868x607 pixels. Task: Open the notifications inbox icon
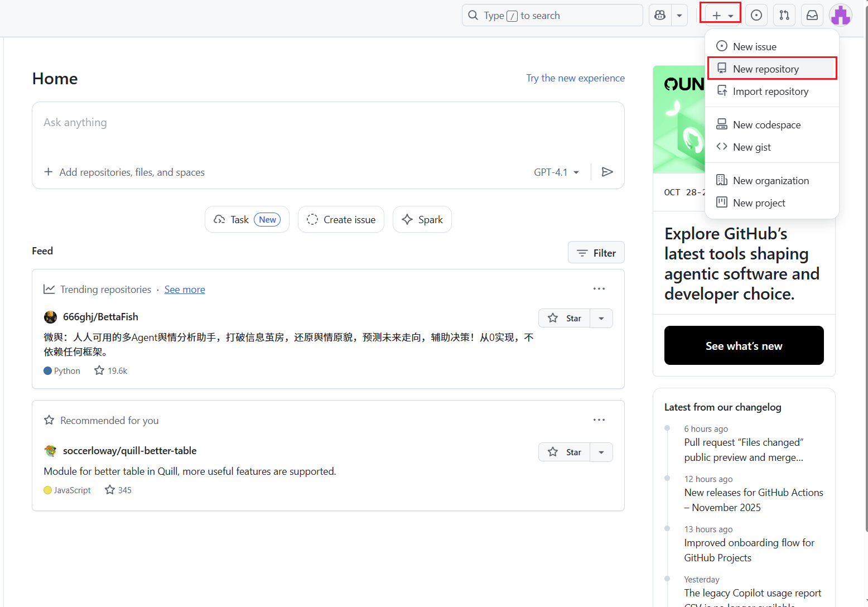click(812, 16)
